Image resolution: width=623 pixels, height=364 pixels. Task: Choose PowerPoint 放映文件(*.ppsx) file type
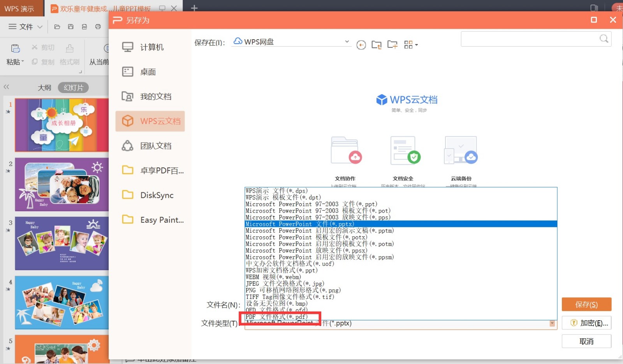click(401, 250)
